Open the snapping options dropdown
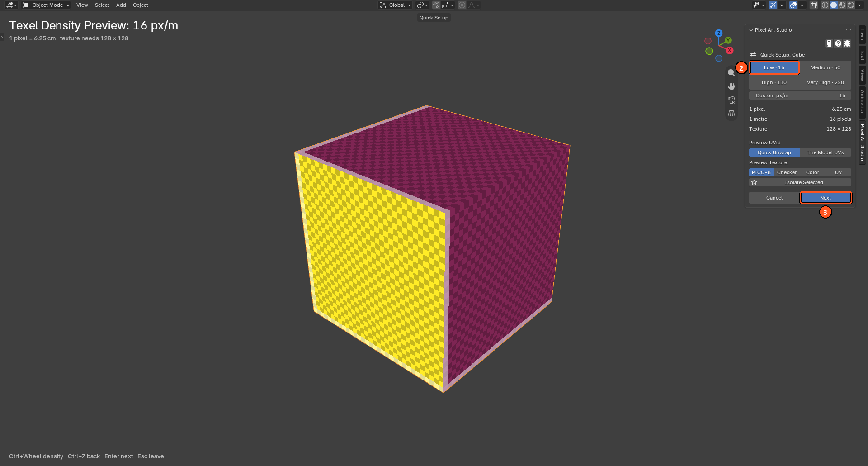The width and height of the screenshot is (868, 466). click(x=448, y=5)
